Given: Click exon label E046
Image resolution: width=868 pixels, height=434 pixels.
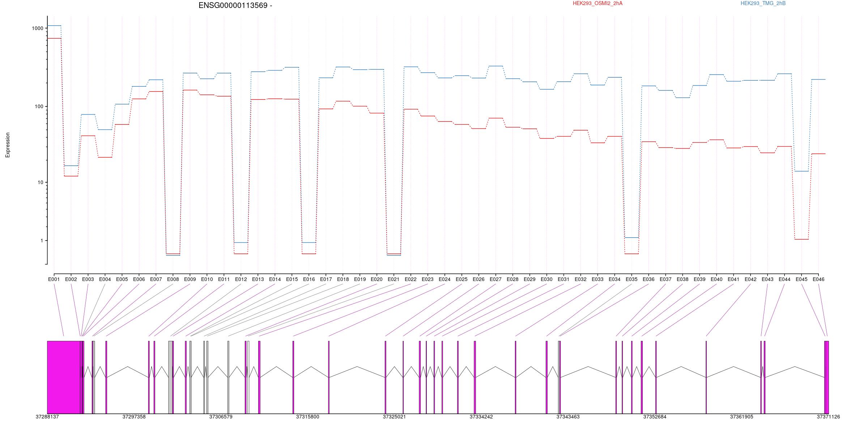Looking at the screenshot, I should tap(818, 280).
